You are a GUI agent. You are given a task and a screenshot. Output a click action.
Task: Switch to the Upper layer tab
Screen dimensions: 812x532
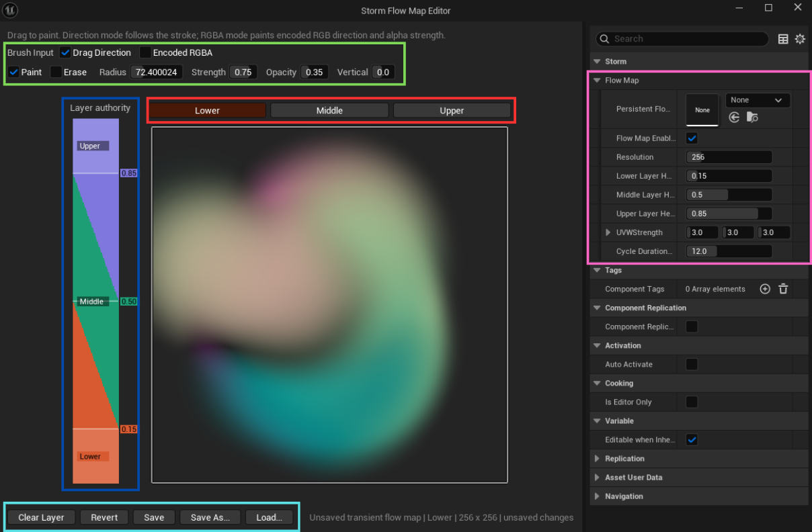tap(452, 110)
